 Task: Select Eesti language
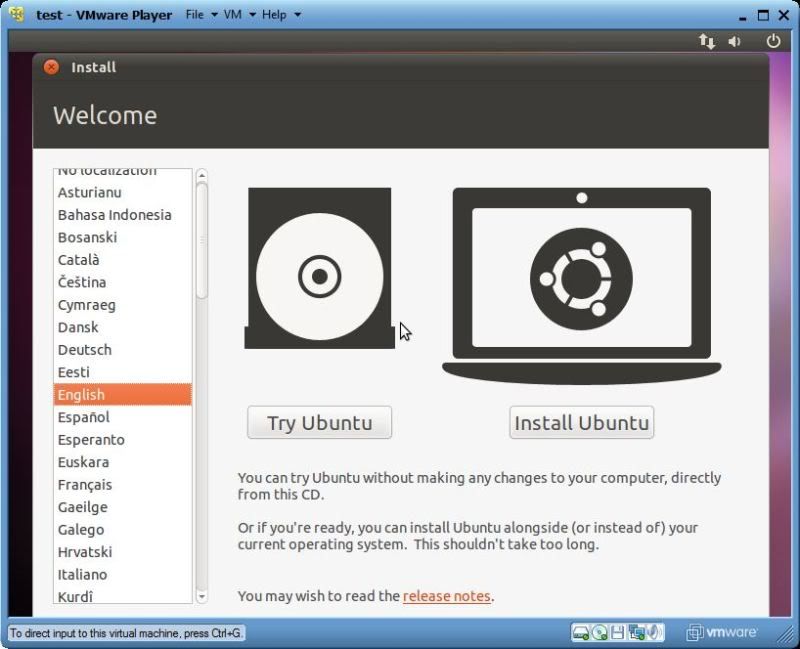pos(122,372)
